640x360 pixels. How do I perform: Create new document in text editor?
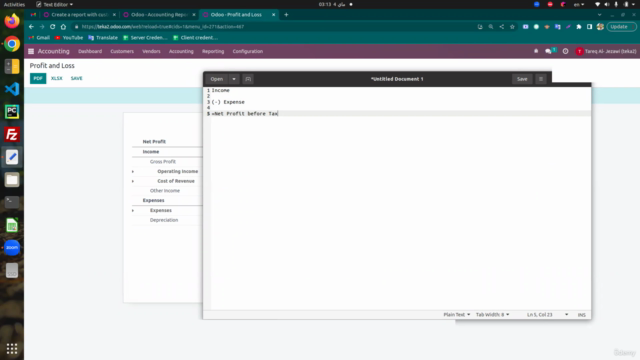point(248,79)
